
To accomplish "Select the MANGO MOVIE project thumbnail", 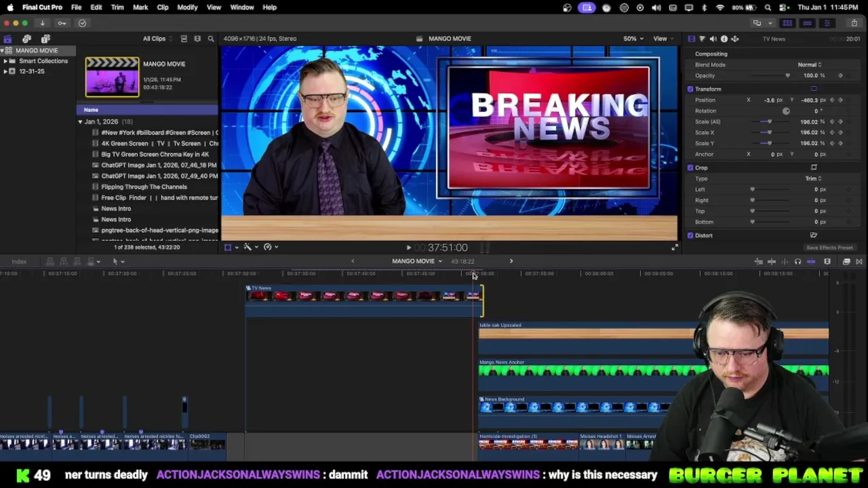I will click(x=112, y=77).
